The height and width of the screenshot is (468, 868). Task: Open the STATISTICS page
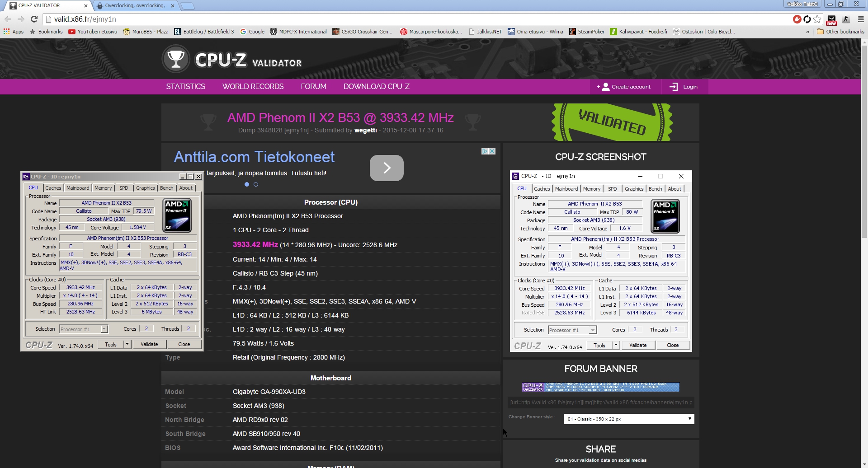click(185, 86)
